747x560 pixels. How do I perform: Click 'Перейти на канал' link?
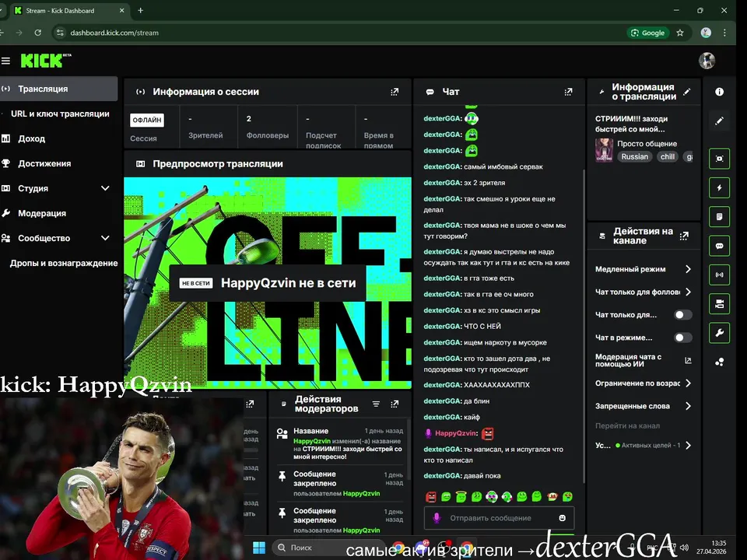point(627,425)
